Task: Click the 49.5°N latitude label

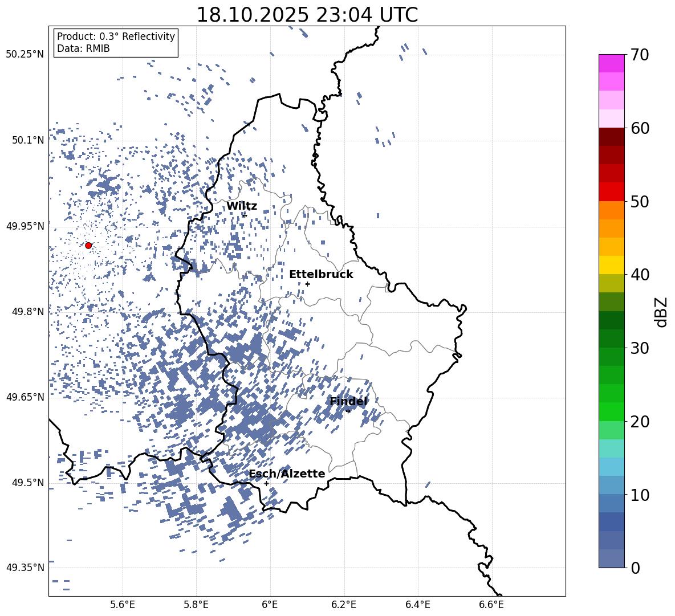Action: click(28, 483)
